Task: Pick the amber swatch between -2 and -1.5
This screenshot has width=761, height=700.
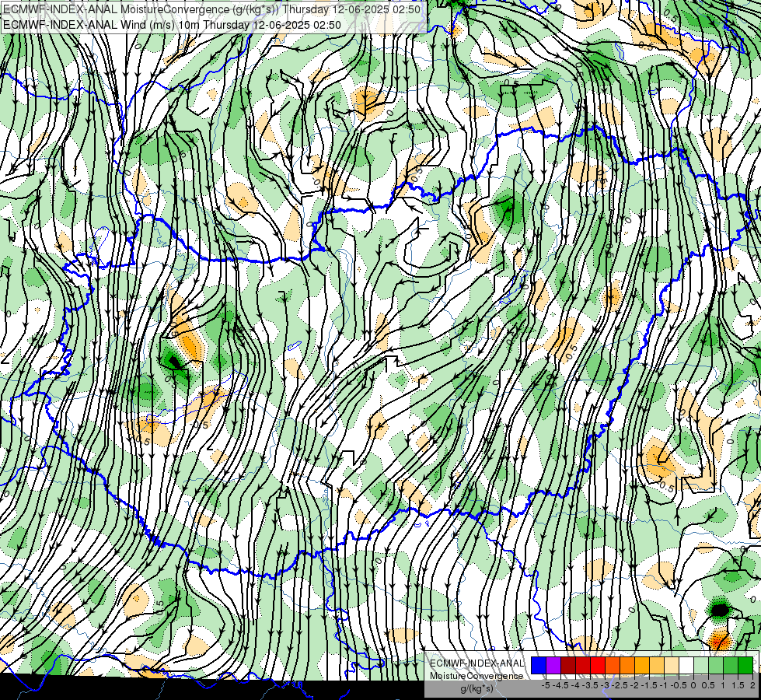Action: point(642,666)
